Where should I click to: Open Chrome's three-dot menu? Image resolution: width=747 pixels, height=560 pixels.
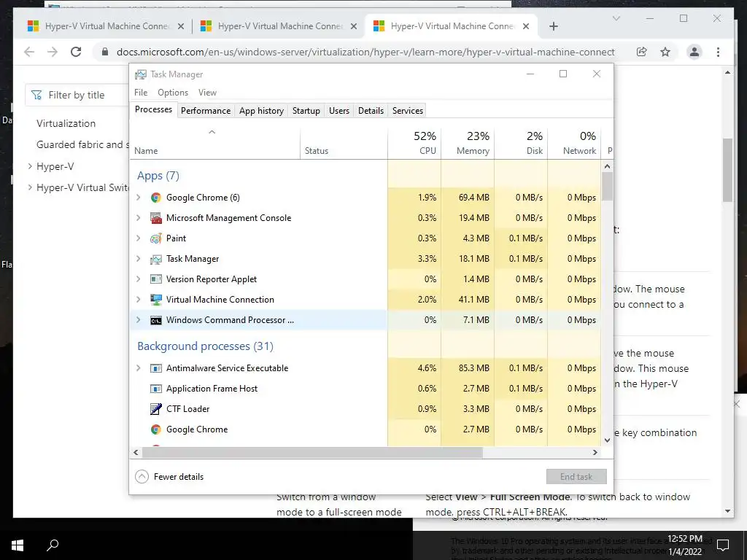[x=718, y=52]
